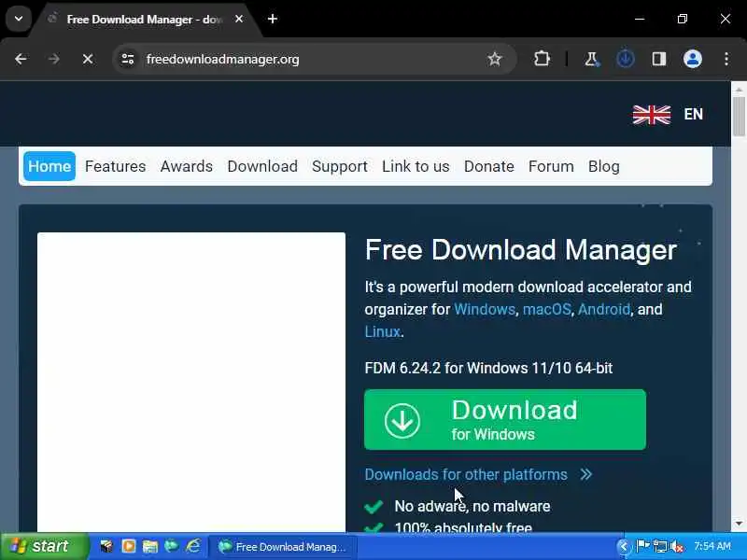Click the circular download arrow icon
The image size is (747, 560).
tap(402, 421)
